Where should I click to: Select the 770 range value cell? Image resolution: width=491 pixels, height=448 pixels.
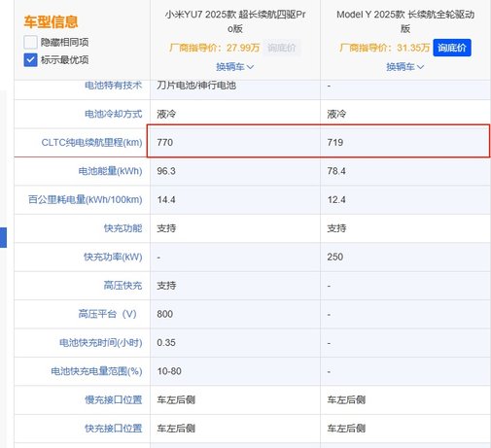(x=233, y=142)
